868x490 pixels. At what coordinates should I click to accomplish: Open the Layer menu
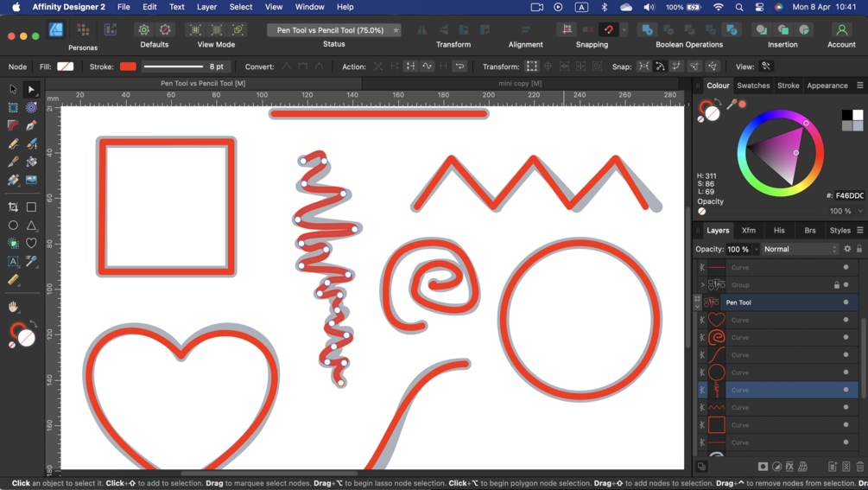click(x=206, y=7)
